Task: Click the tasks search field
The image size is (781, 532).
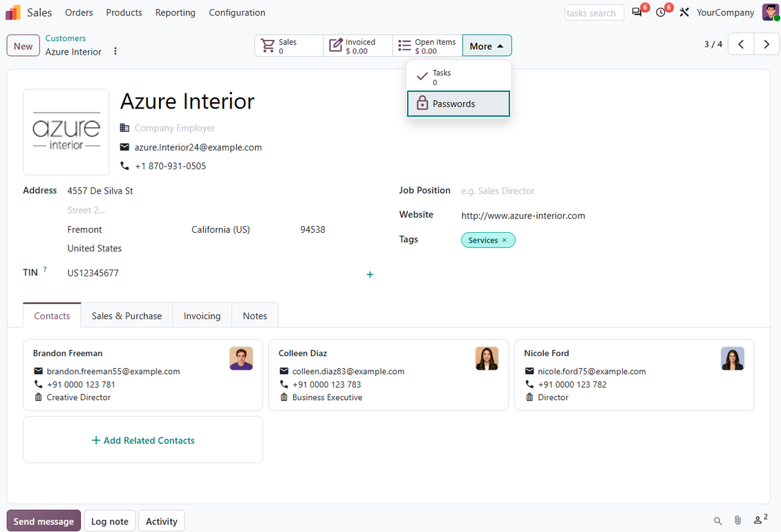Action: point(594,13)
